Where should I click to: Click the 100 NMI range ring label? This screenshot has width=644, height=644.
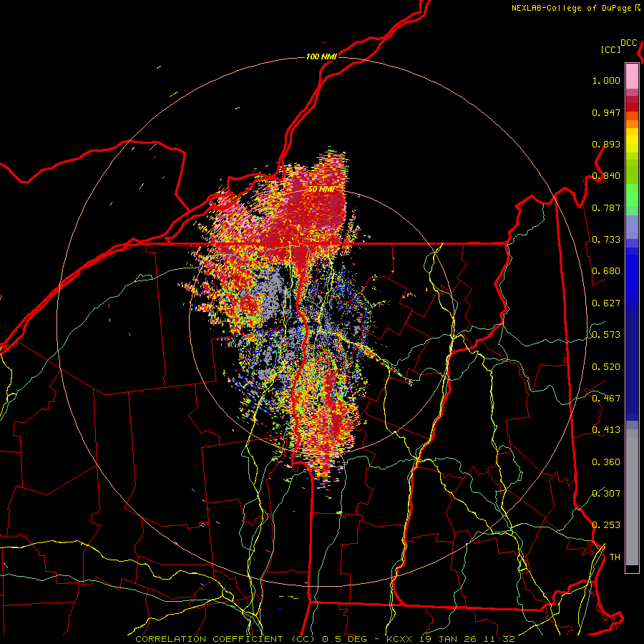(x=321, y=57)
